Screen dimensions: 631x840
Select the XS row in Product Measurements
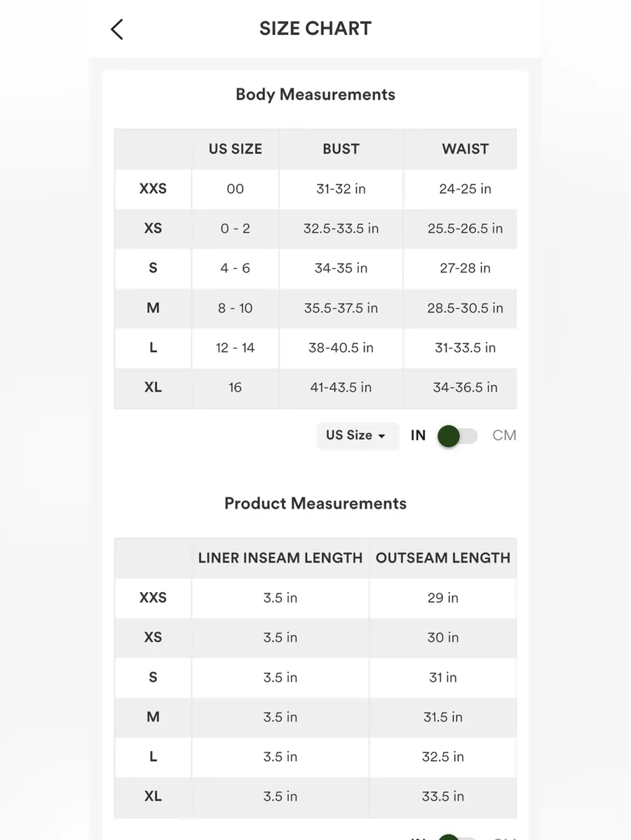coord(315,638)
